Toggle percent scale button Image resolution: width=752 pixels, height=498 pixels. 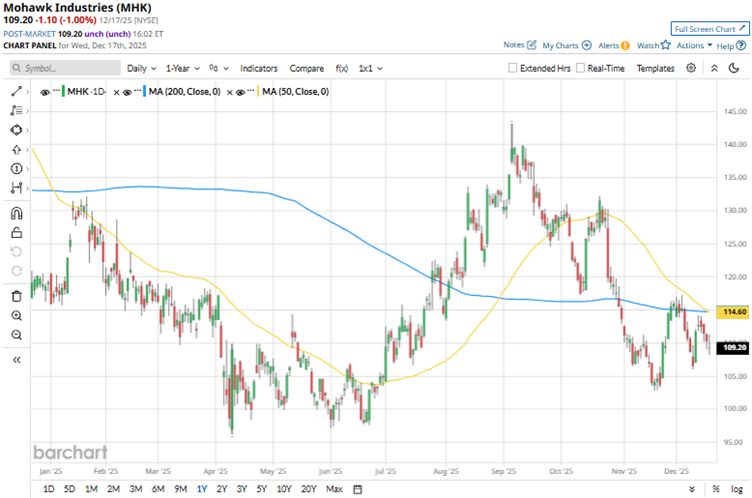716,489
